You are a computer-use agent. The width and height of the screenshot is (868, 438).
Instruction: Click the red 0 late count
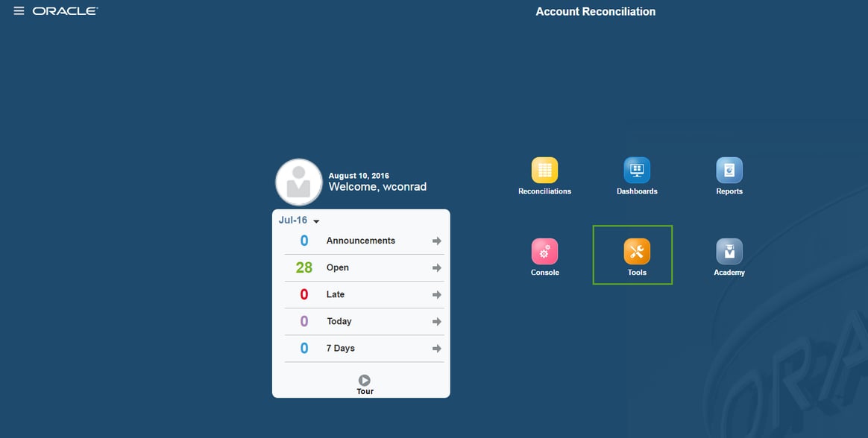click(x=304, y=294)
